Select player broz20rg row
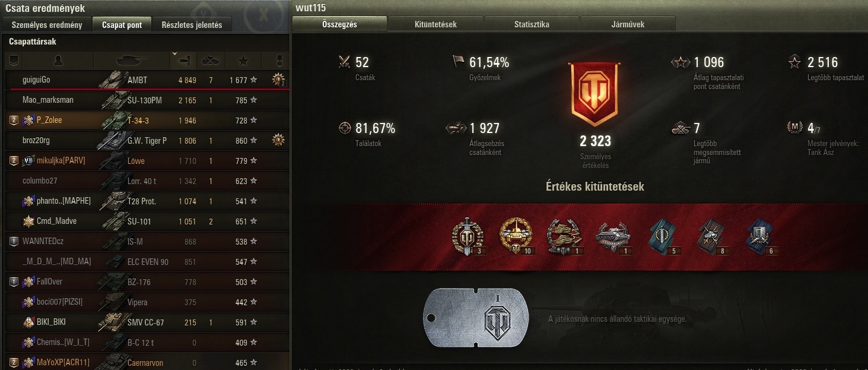The height and width of the screenshot is (370, 868). click(x=147, y=141)
